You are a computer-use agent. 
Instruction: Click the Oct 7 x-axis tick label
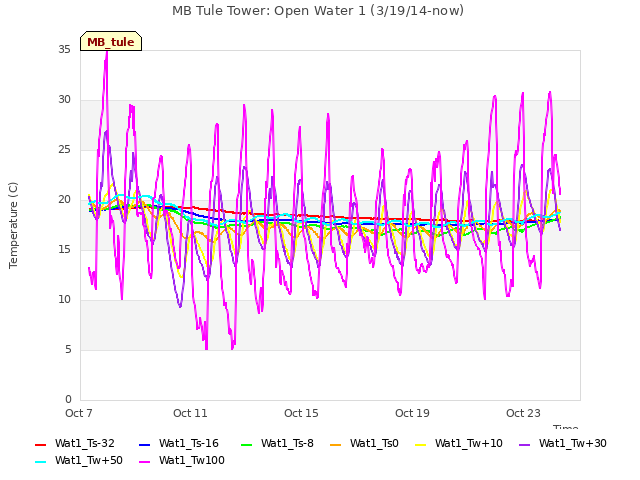pos(79,413)
